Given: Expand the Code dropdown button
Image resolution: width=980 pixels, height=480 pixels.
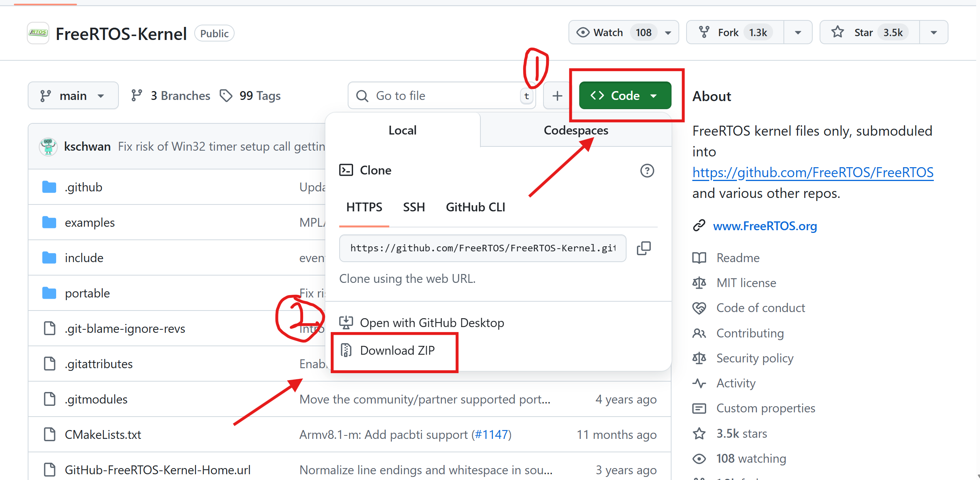Looking at the screenshot, I should click(625, 96).
